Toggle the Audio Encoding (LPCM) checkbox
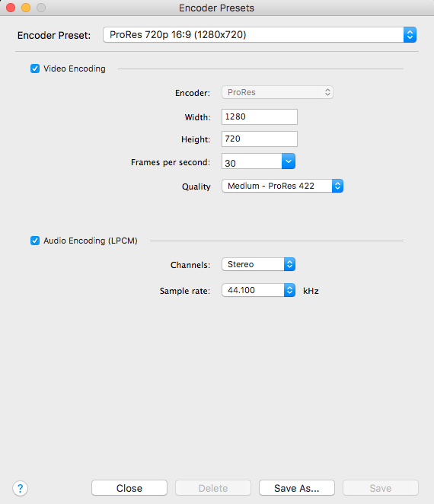This screenshot has height=504, width=434. [35, 241]
